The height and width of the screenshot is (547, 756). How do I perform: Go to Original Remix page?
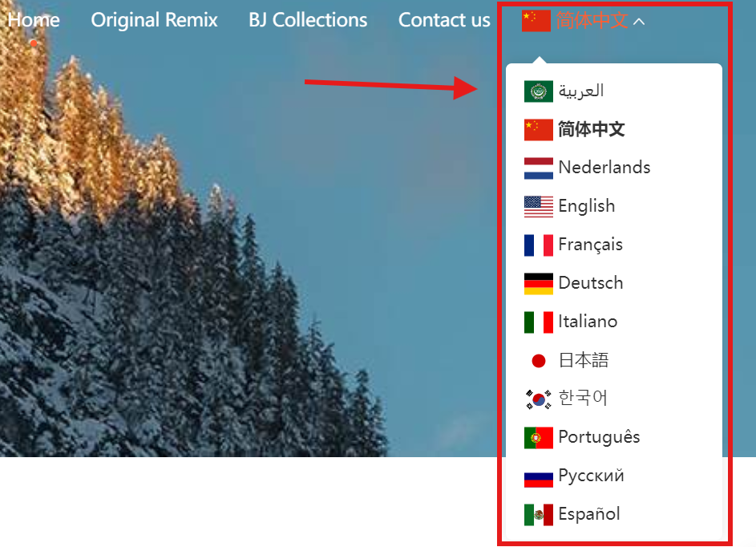click(154, 20)
